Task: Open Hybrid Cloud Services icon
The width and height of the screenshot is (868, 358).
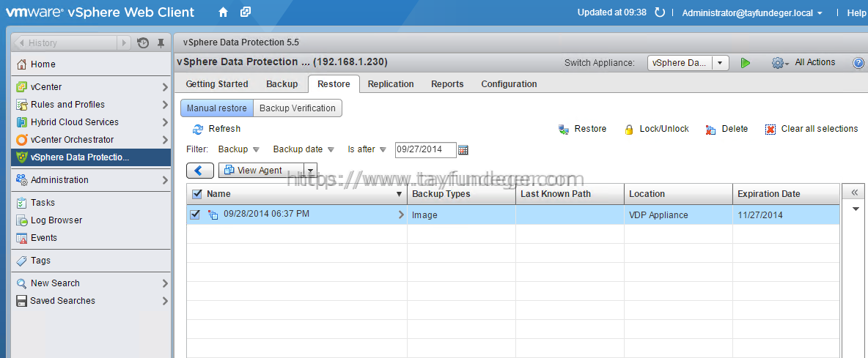Action: [x=21, y=122]
